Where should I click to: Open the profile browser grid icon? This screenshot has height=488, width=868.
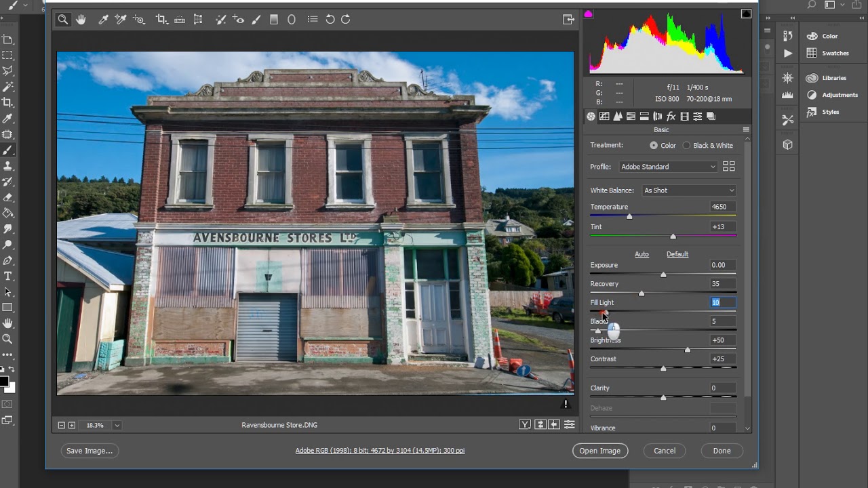pos(729,166)
